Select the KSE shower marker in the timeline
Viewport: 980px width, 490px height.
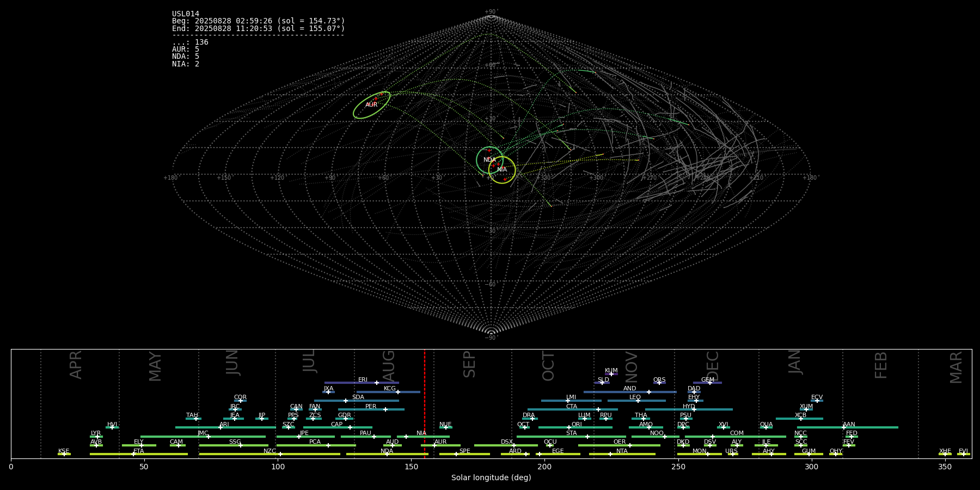[64, 454]
